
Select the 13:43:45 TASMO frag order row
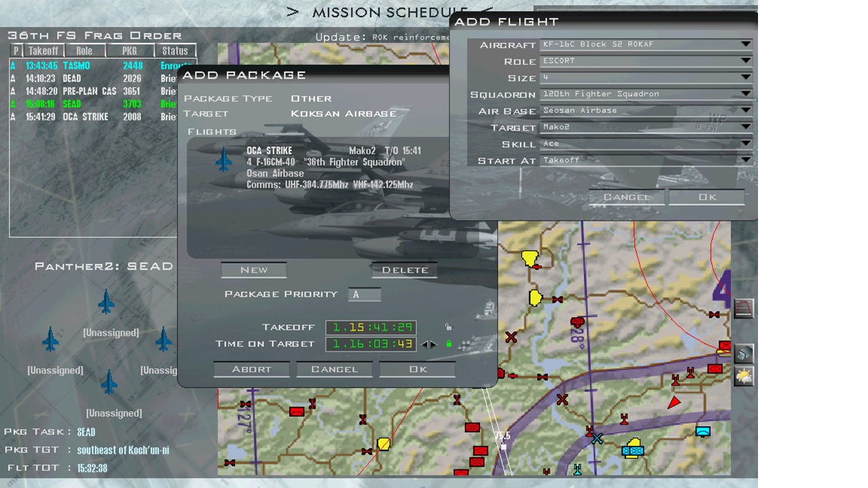pyautogui.click(x=101, y=66)
